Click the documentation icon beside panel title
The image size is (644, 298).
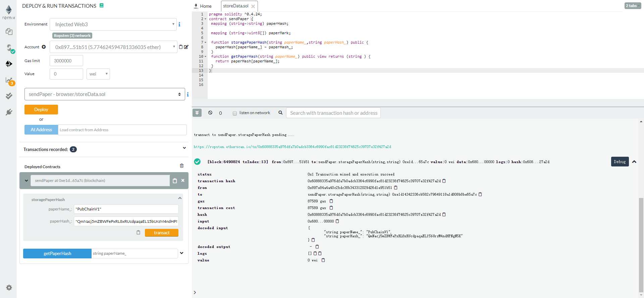click(x=102, y=5)
